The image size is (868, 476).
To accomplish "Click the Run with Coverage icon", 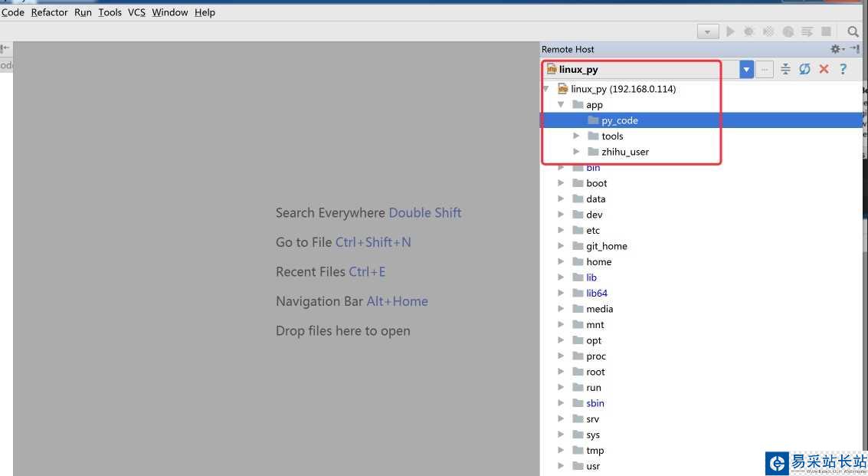I will coord(768,31).
